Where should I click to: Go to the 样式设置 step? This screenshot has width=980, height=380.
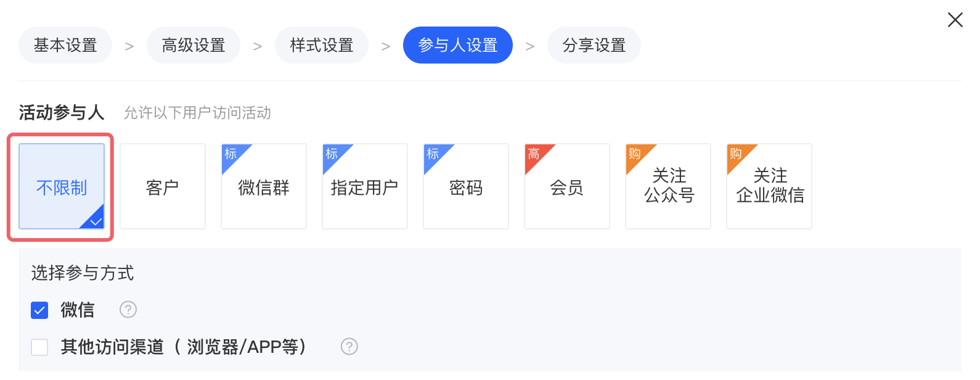tap(322, 45)
